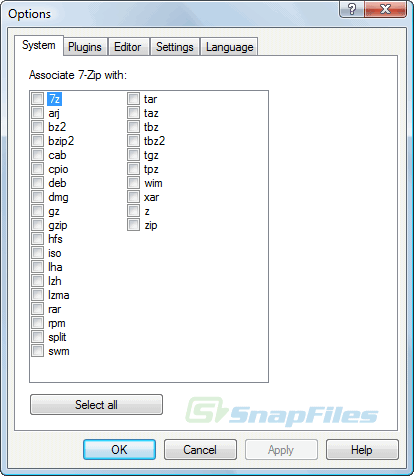Viewport: 414px width, 476px height.
Task: Switch to the Plugins tab
Action: pyautogui.click(x=85, y=47)
